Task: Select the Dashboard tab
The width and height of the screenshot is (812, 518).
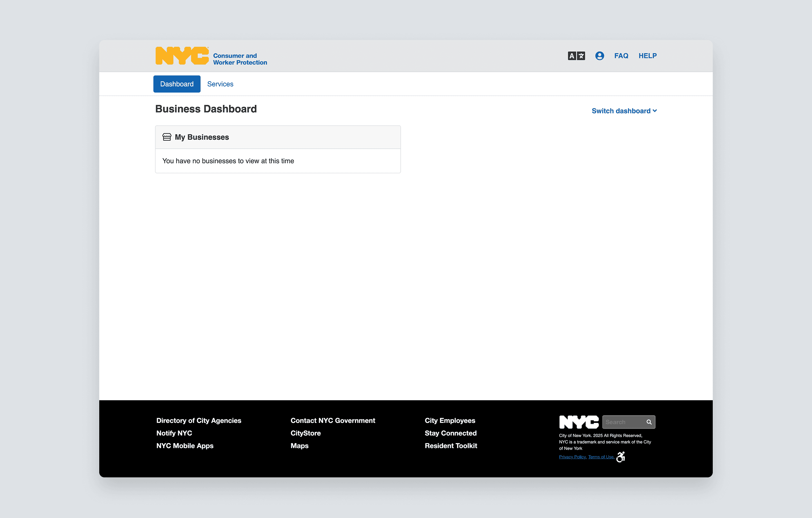Action: [177, 84]
